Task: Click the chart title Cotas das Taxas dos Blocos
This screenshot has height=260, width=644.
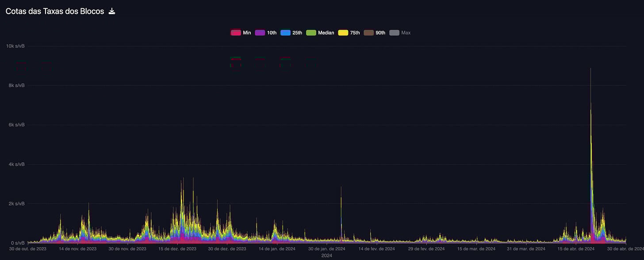Action: point(55,11)
